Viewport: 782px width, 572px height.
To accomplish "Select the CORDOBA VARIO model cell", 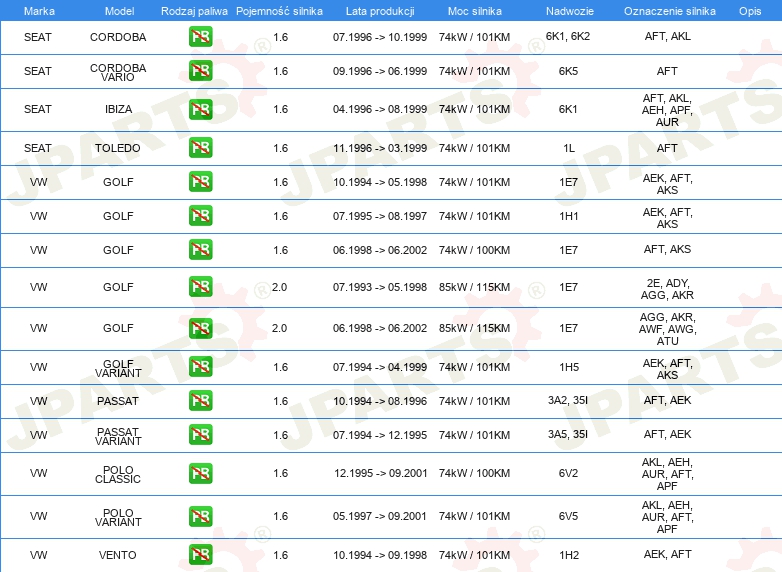I will pyautogui.click(x=118, y=72).
